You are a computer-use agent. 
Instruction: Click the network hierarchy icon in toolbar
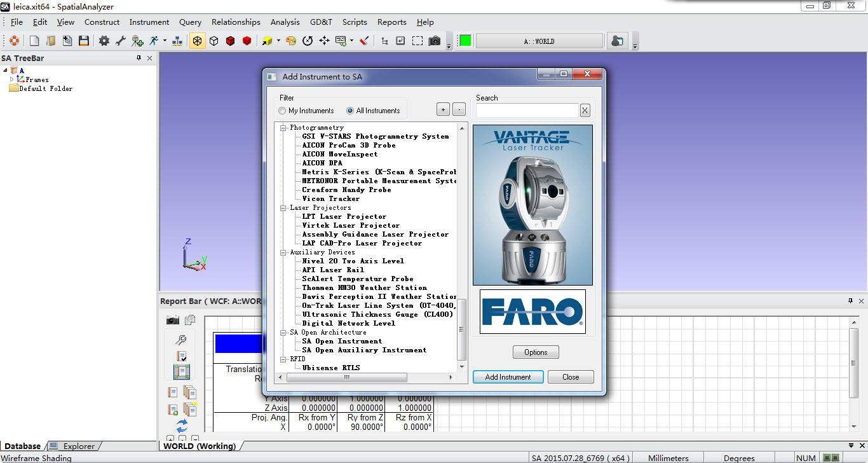pyautogui.click(x=177, y=41)
